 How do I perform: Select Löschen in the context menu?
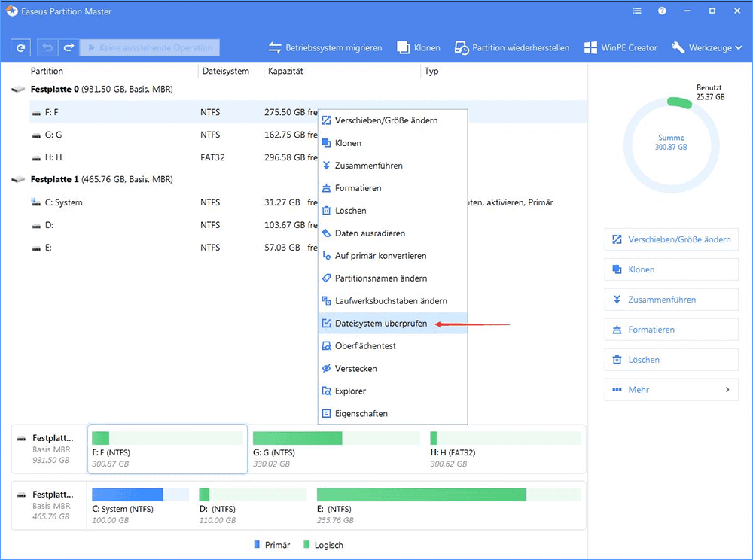[393, 211]
